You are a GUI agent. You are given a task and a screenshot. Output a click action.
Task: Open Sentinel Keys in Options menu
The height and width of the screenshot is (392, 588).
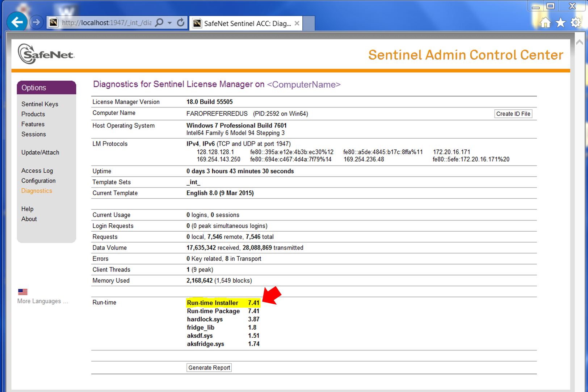40,104
